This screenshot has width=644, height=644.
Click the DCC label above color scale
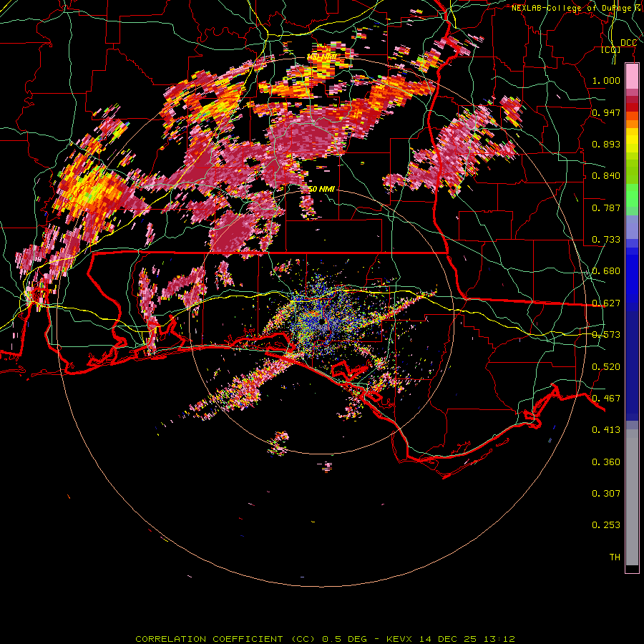(628, 43)
